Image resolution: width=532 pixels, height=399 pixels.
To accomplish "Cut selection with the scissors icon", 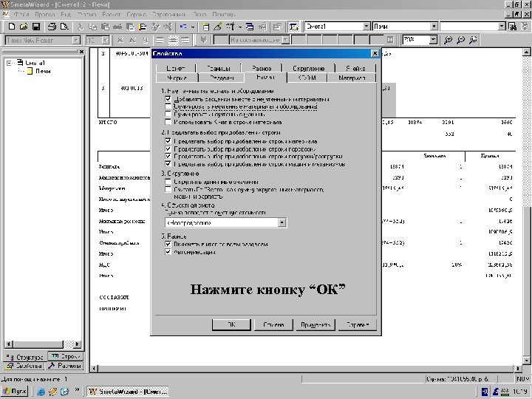I will point(81,27).
